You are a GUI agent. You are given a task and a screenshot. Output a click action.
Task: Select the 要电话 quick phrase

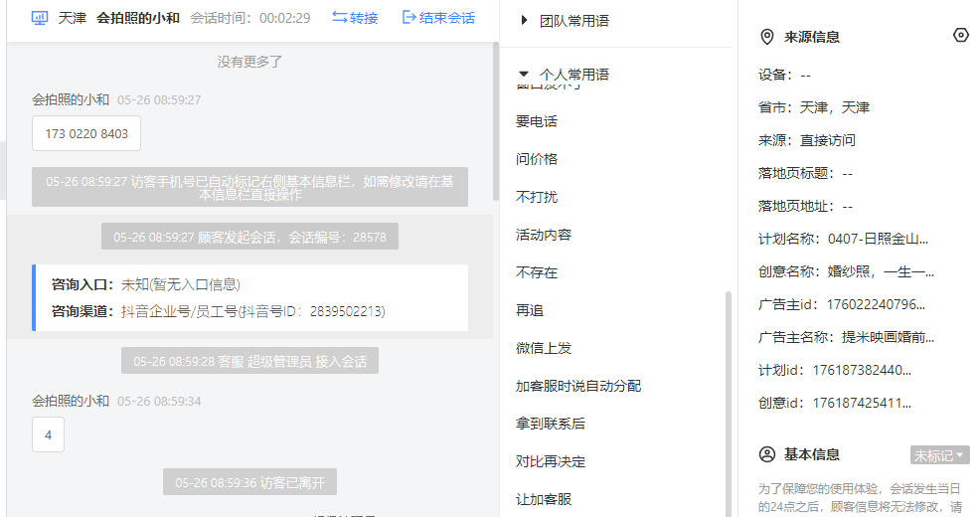tap(537, 121)
